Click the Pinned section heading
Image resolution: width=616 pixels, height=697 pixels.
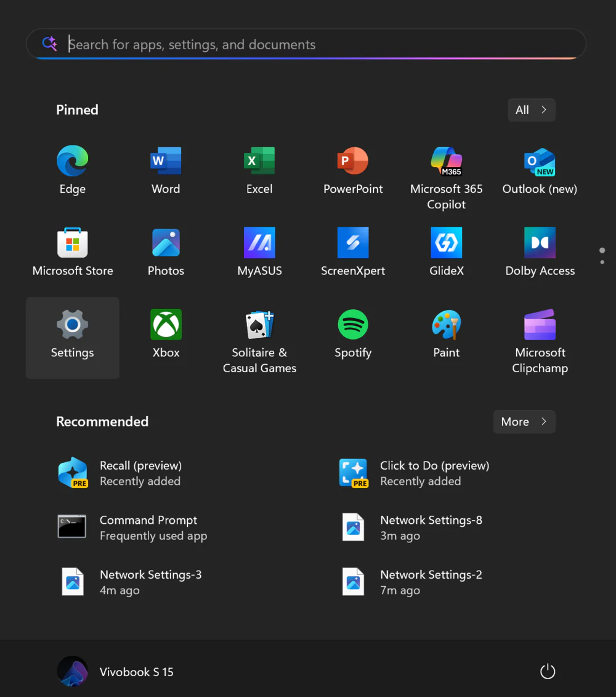pos(77,110)
